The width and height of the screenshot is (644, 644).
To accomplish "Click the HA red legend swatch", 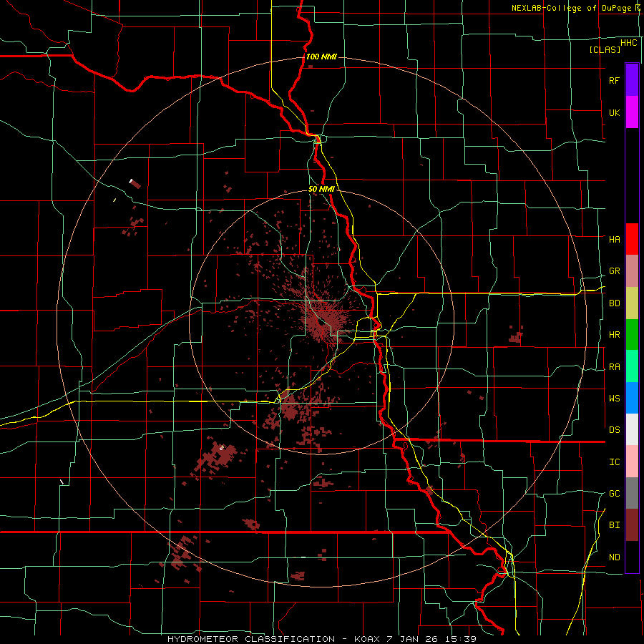I will click(632, 239).
